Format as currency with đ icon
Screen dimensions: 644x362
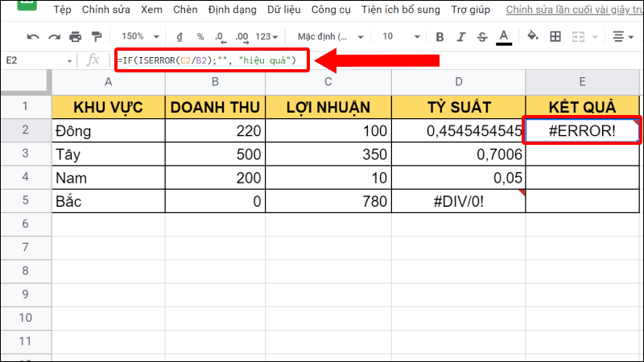179,37
